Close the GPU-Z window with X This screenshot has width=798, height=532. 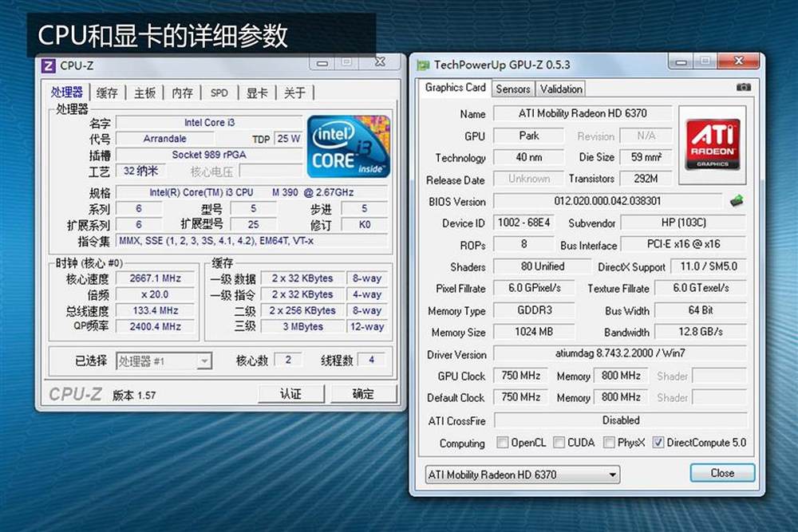point(738,61)
